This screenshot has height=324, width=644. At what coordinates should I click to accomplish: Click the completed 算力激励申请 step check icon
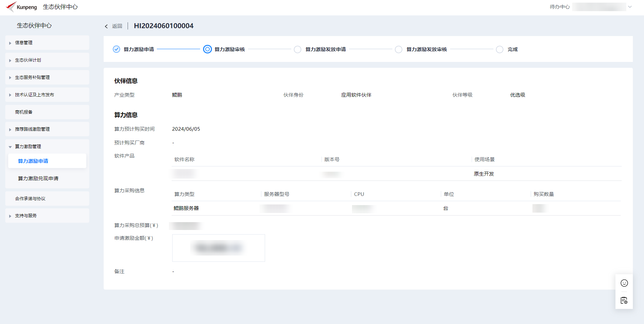(x=116, y=49)
